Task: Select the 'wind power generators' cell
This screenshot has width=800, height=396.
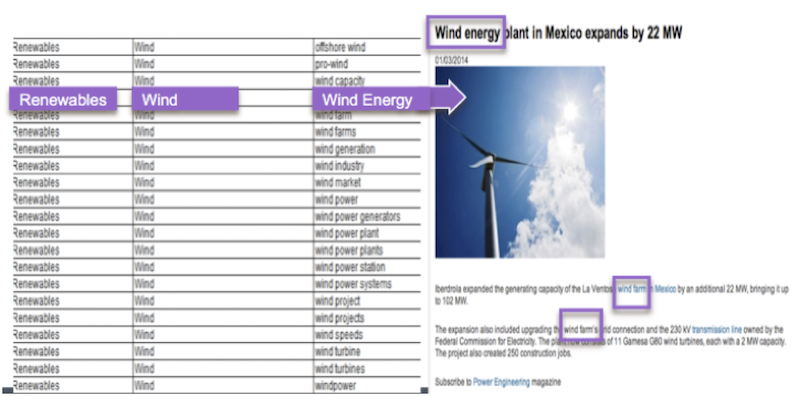Action: (367, 217)
